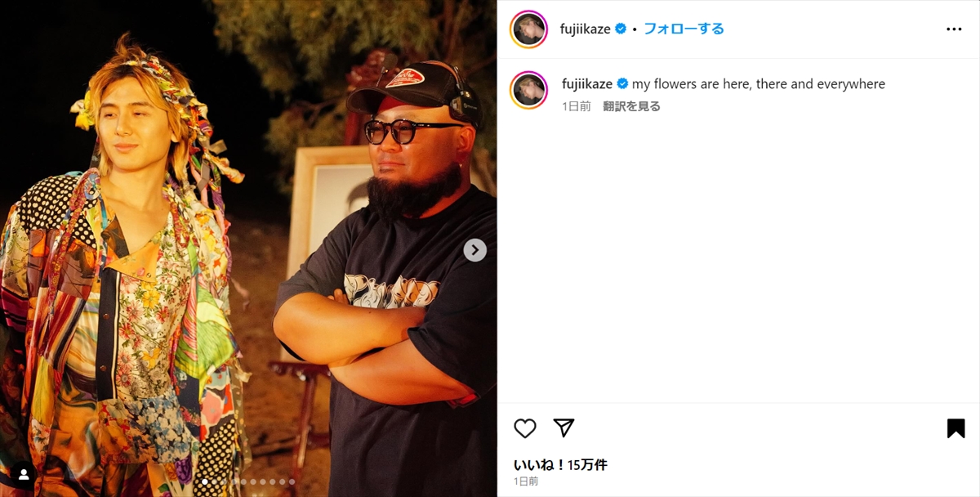Click the main post photo
Viewport: 980px width, 497px height.
pyautogui.click(x=248, y=248)
